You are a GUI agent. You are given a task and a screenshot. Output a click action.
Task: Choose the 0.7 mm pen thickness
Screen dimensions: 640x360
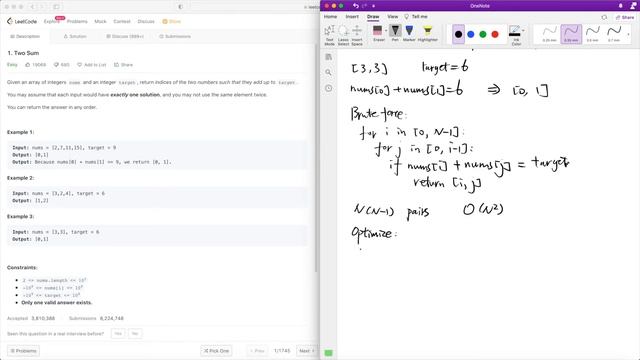pyautogui.click(x=614, y=34)
